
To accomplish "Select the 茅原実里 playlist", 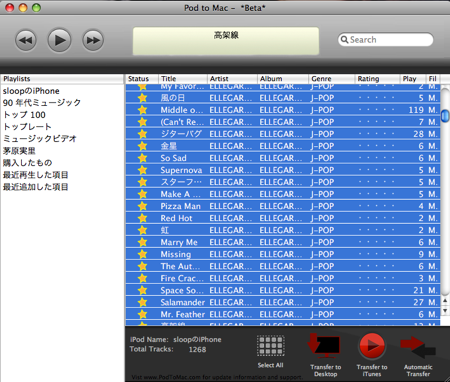I will tap(19, 151).
